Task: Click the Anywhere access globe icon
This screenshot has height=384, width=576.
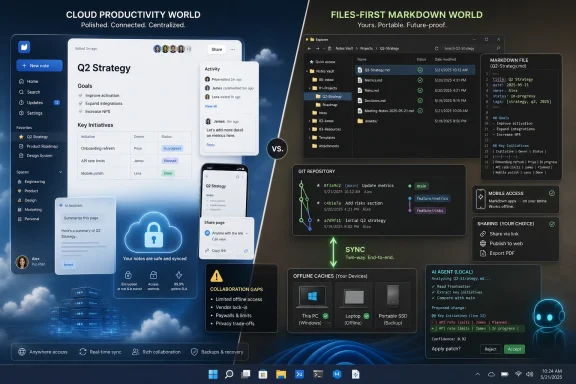Action: click(22, 352)
